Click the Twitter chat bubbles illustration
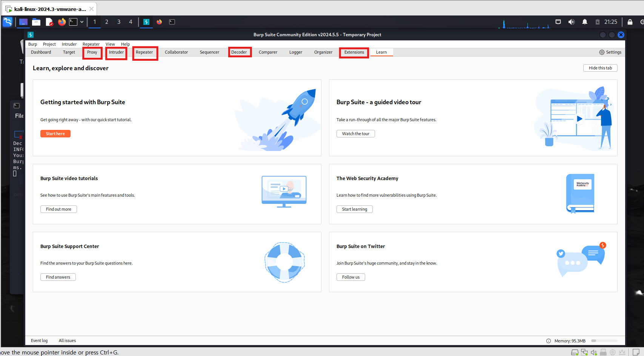The height and width of the screenshot is (356, 644). pos(581,260)
